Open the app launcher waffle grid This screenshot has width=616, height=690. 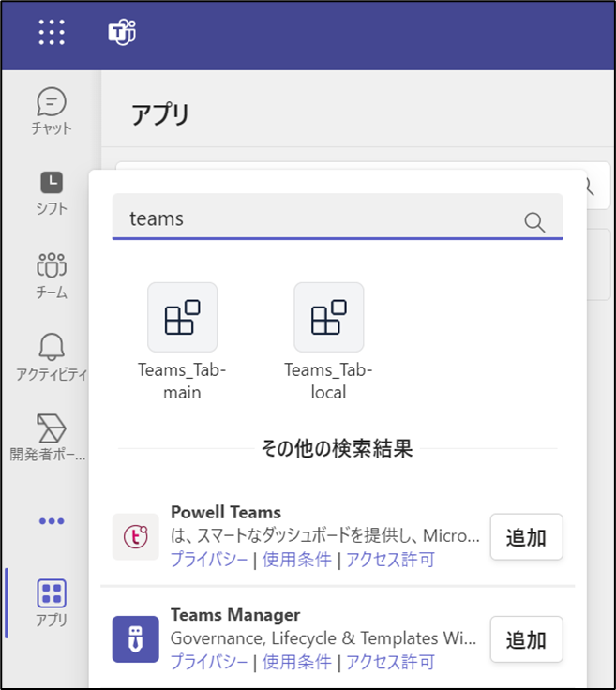tap(52, 32)
